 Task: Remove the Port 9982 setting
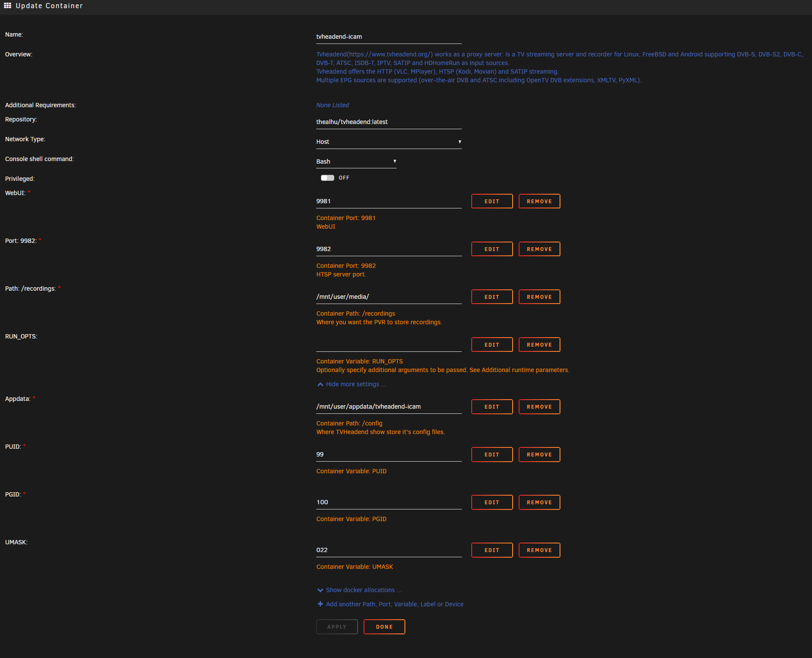[x=539, y=249]
